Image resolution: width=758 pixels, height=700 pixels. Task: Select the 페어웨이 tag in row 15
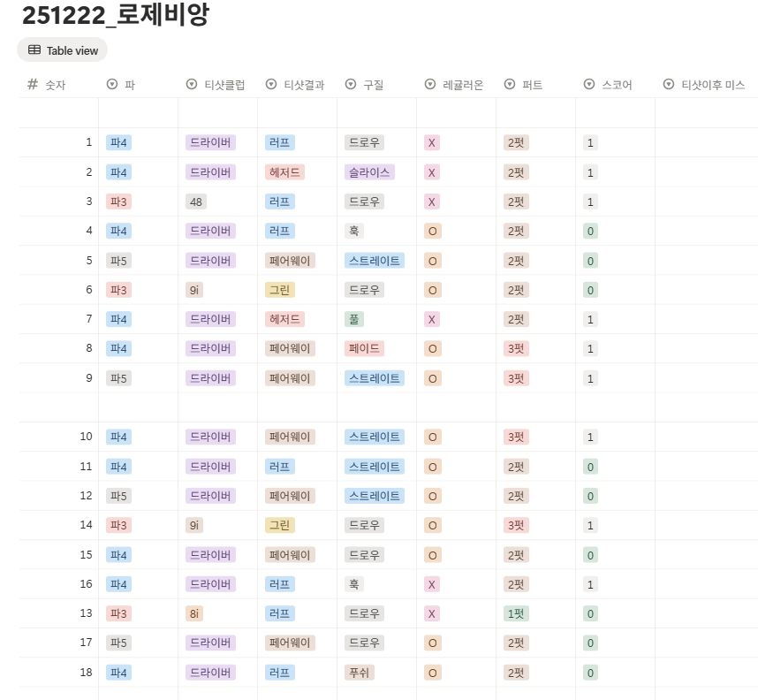pos(290,555)
